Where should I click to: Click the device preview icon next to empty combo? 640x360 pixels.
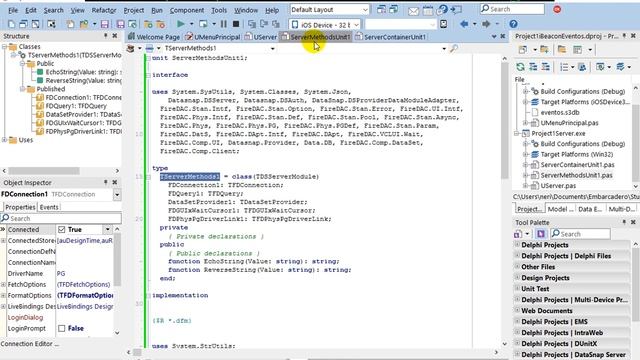click(444, 24)
